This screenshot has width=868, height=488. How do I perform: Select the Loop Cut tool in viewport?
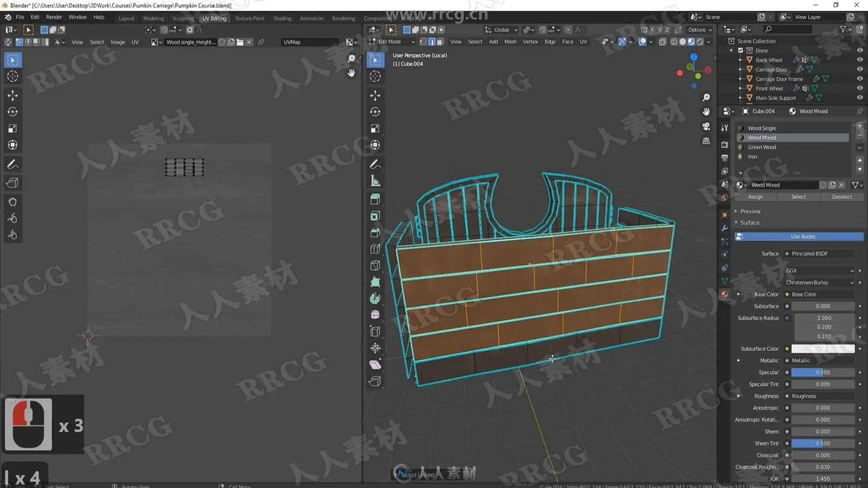point(375,249)
